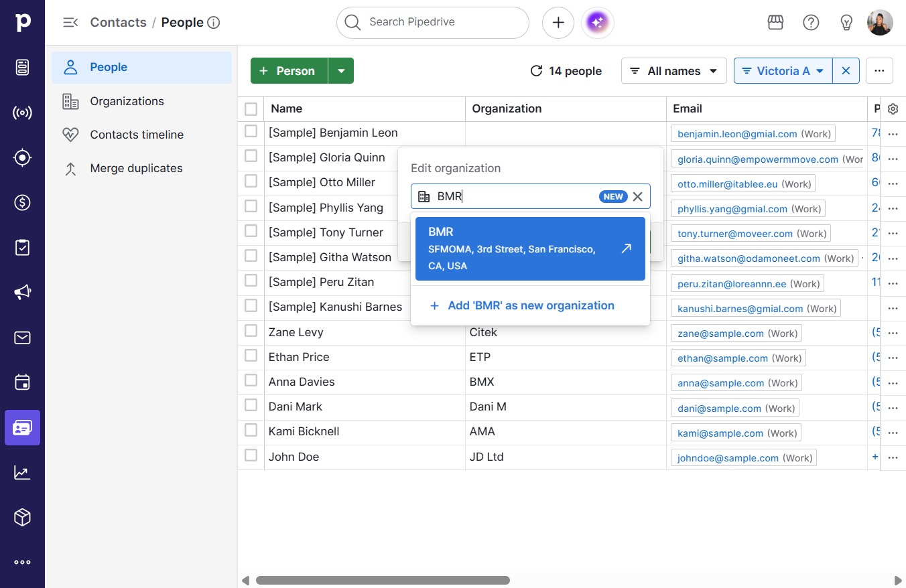The width and height of the screenshot is (906, 588).
Task: Go to People in sidebar
Action: [x=141, y=67]
